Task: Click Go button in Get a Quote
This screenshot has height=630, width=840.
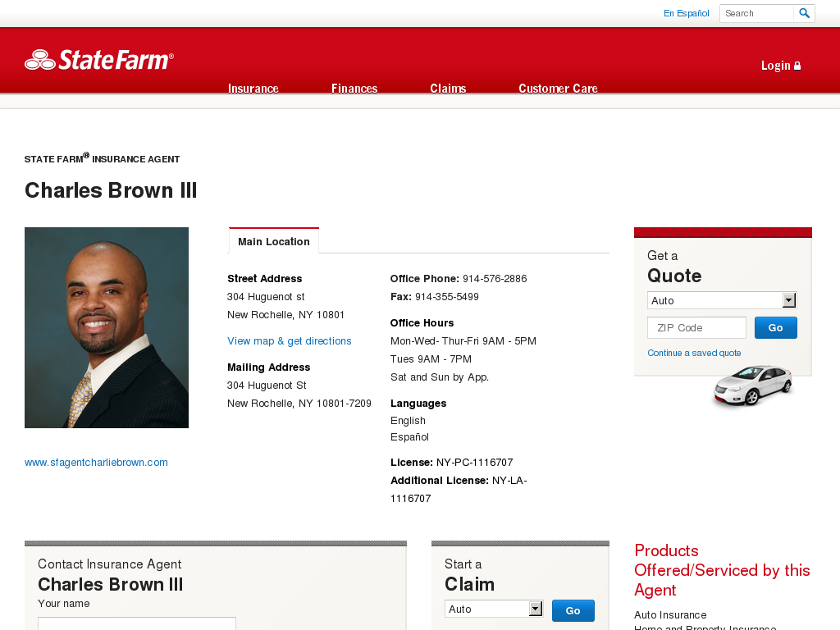Action: pyautogui.click(x=775, y=328)
